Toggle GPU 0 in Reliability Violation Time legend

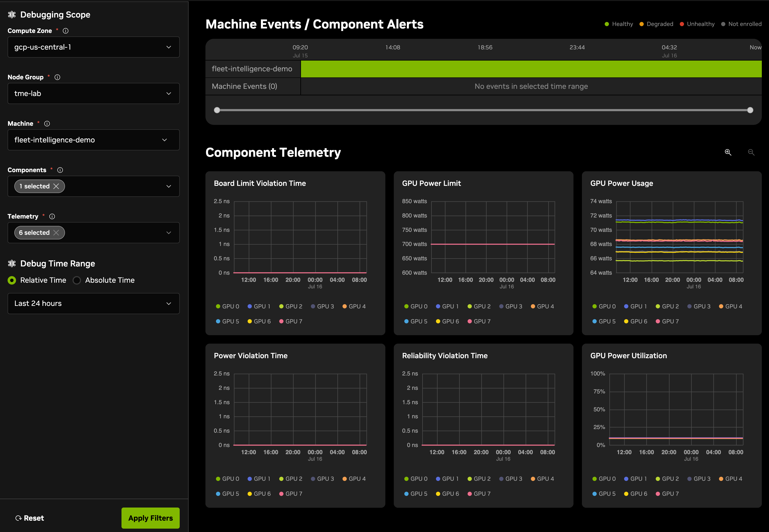(416, 479)
